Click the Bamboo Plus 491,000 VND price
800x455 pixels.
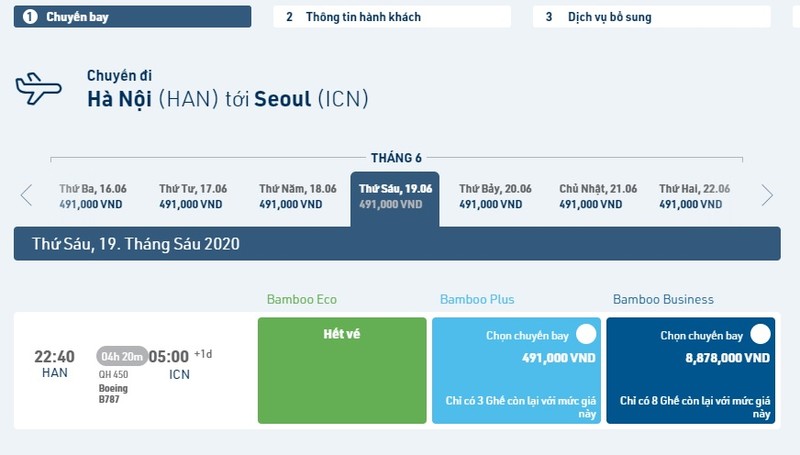click(x=559, y=358)
